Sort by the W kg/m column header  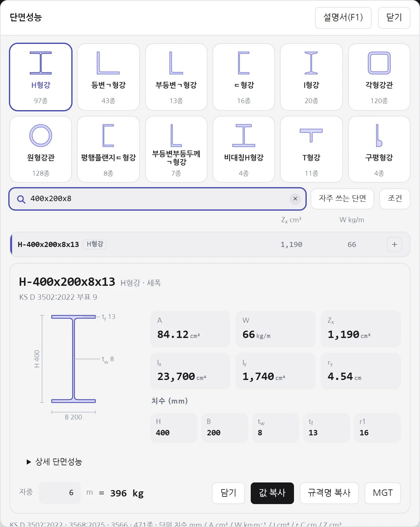[x=352, y=220]
